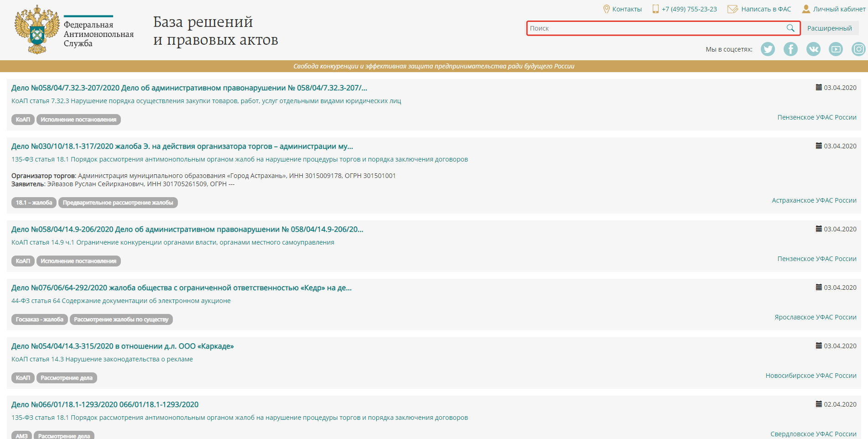Select КоАП tag in Каркаде case

(23, 378)
